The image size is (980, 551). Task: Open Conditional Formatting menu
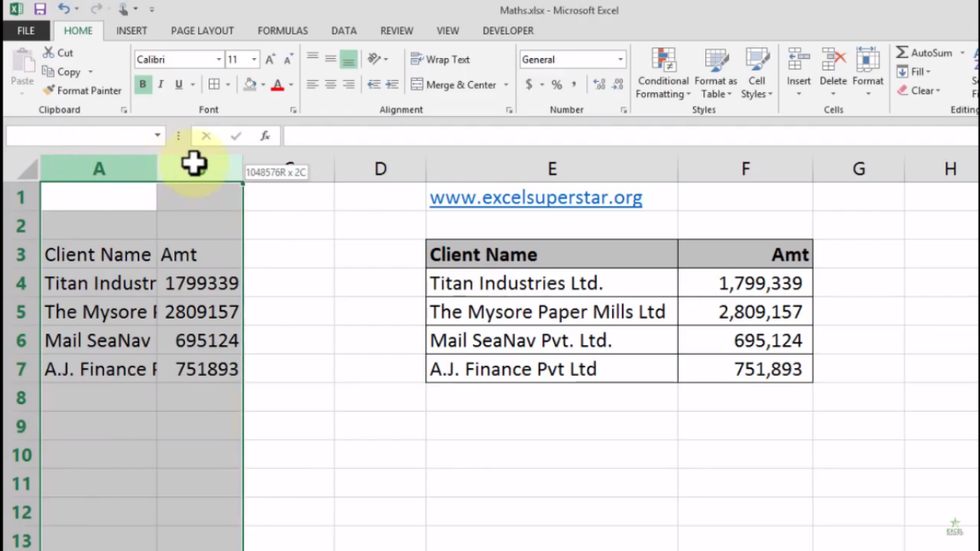point(663,74)
